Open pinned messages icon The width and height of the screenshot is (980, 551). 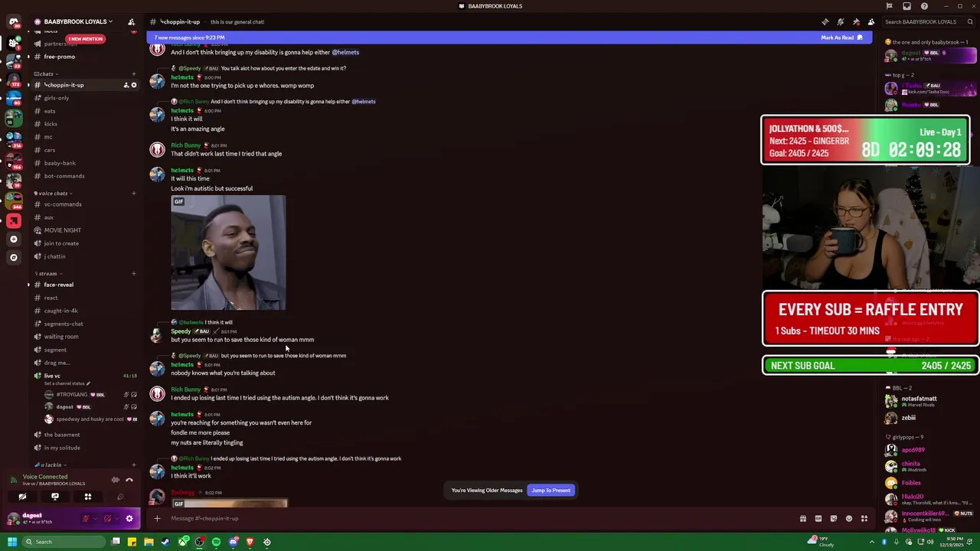click(x=856, y=21)
